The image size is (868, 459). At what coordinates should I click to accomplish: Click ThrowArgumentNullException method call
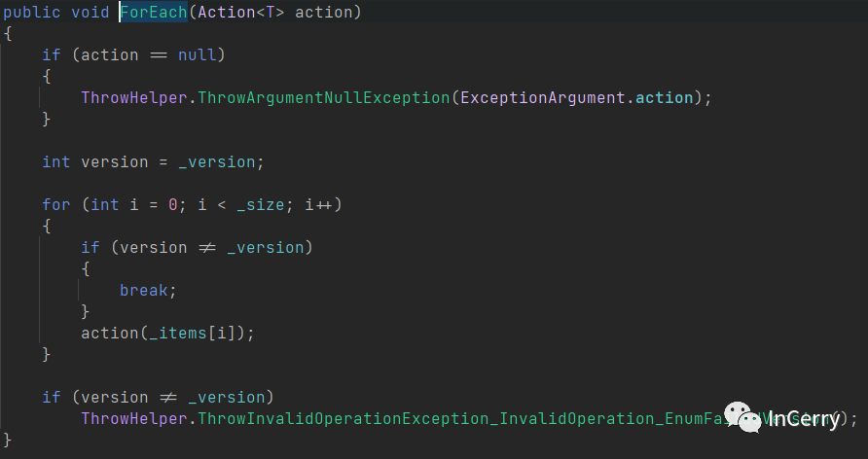(x=324, y=97)
